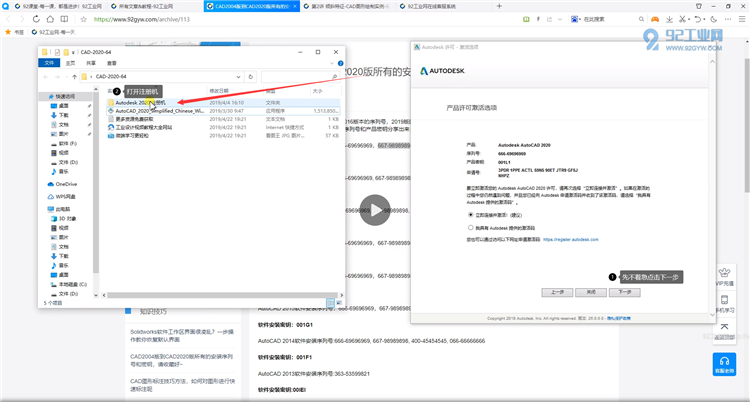Open Explorer quick access toolbar customize dropdown

coord(73,52)
